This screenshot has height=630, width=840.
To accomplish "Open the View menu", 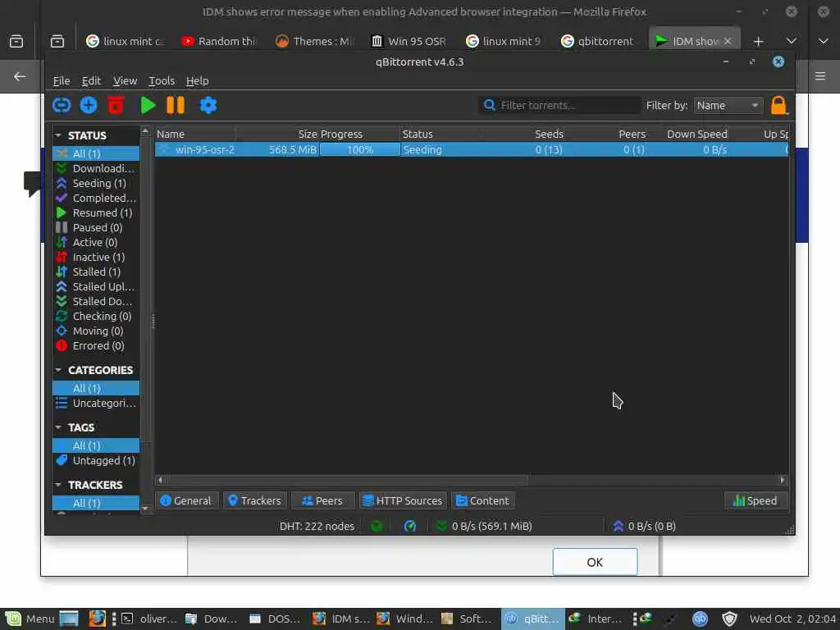I will [x=125, y=81].
